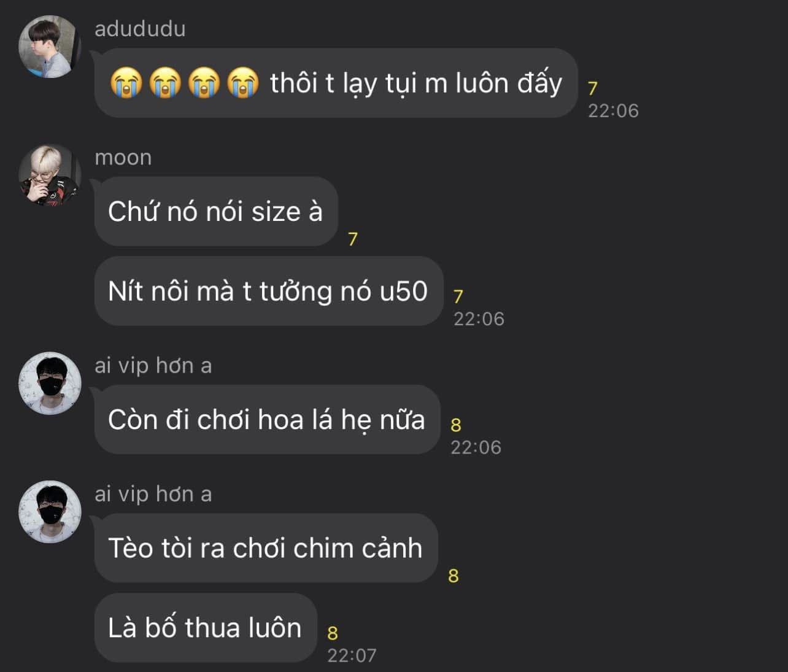This screenshot has width=788, height=672.
Task: Select message 'Tèo tòi ra chơi chim cảnh'
Action: (266, 548)
